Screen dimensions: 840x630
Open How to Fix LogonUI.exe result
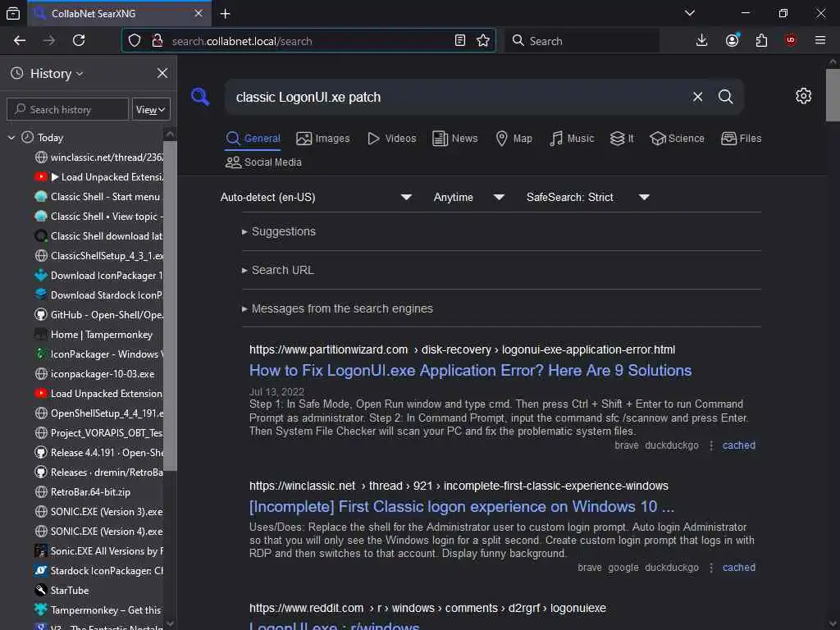(470, 371)
